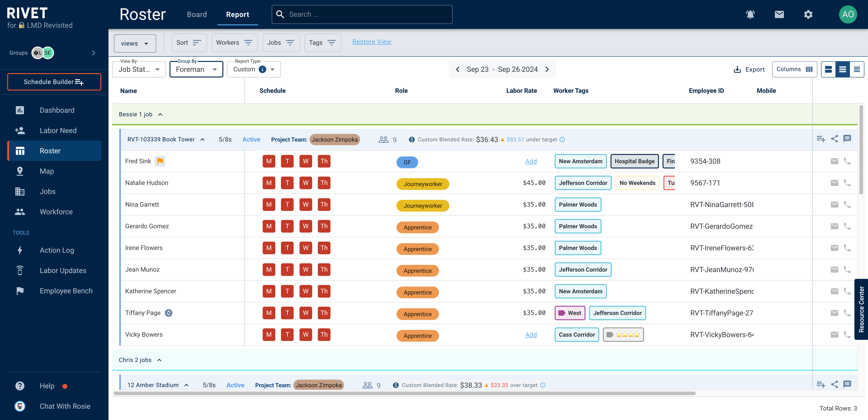
Task: Click the sync icon beside Tiffany Page
Action: [x=168, y=313]
